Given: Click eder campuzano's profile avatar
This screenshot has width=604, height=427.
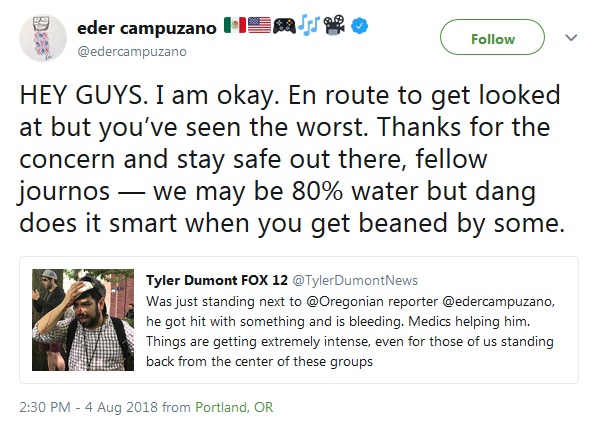Looking at the screenshot, I should 43,39.
